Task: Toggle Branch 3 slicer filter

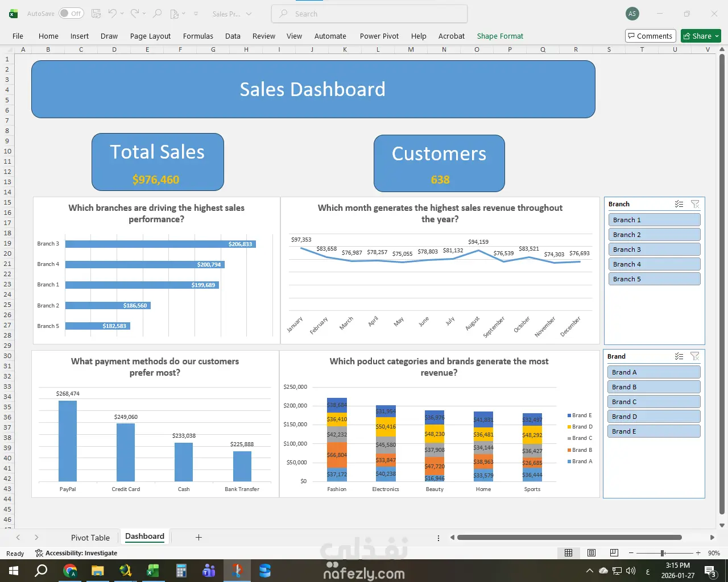Action: [x=654, y=250]
